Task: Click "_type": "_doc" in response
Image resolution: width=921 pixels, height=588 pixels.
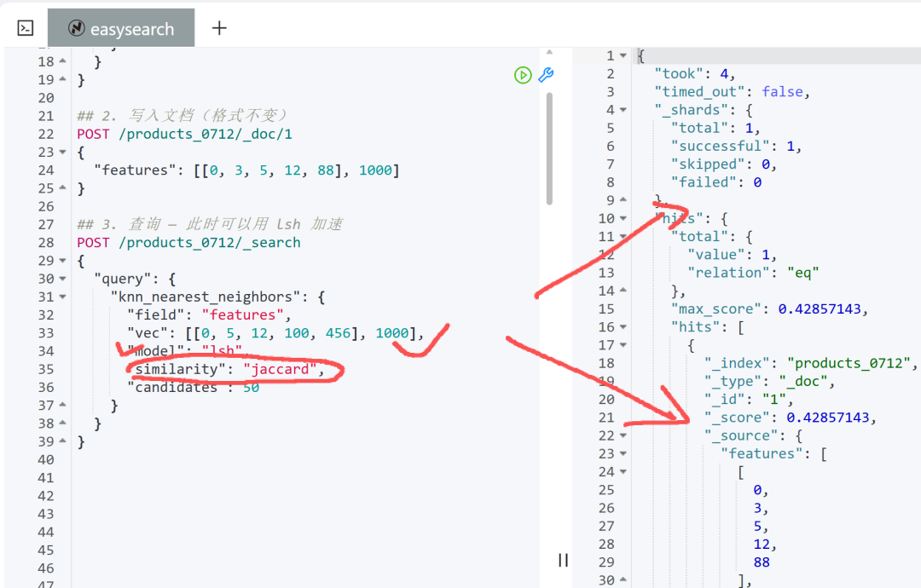Action: point(770,382)
